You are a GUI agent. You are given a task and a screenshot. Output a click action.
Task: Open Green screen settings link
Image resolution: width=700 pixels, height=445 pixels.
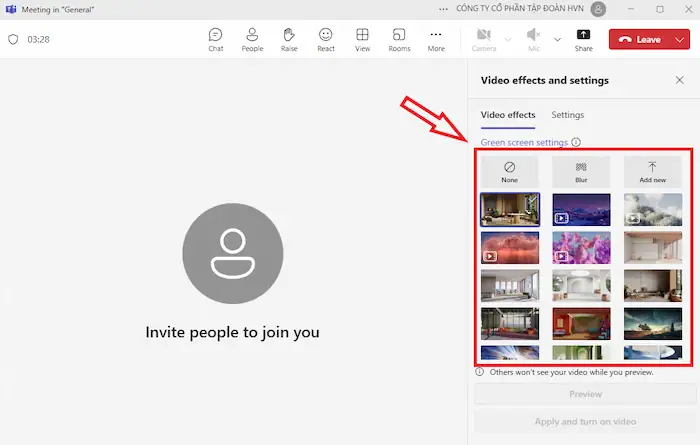click(524, 142)
